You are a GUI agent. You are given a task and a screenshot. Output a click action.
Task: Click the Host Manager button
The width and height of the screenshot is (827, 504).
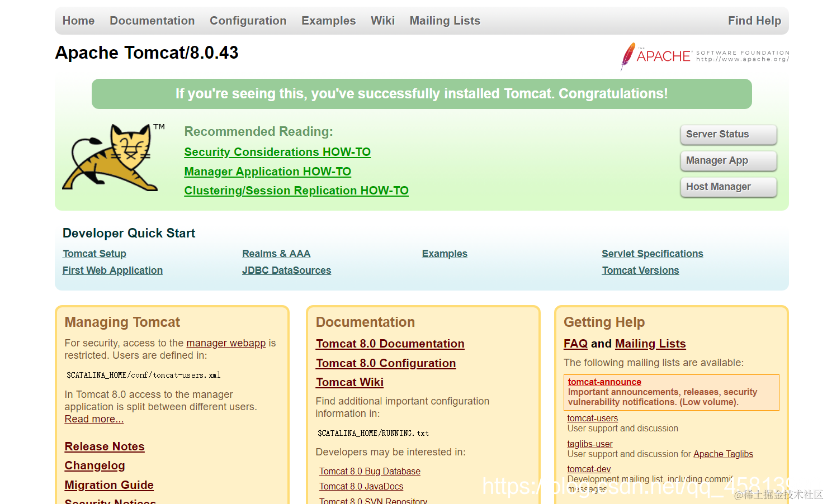[x=729, y=187]
